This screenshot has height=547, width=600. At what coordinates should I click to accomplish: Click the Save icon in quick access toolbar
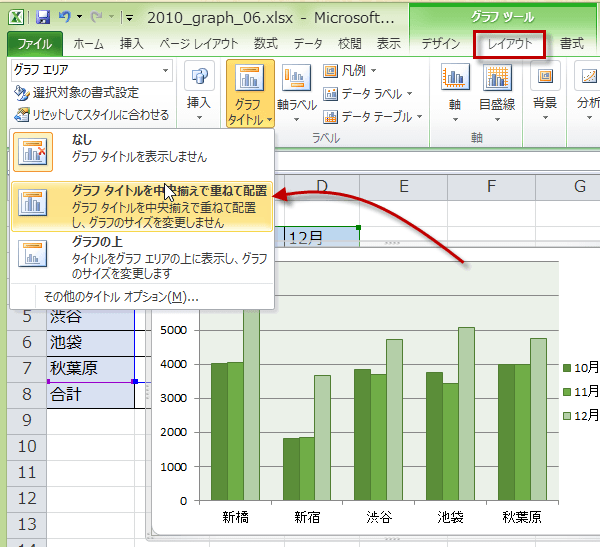pyautogui.click(x=43, y=17)
